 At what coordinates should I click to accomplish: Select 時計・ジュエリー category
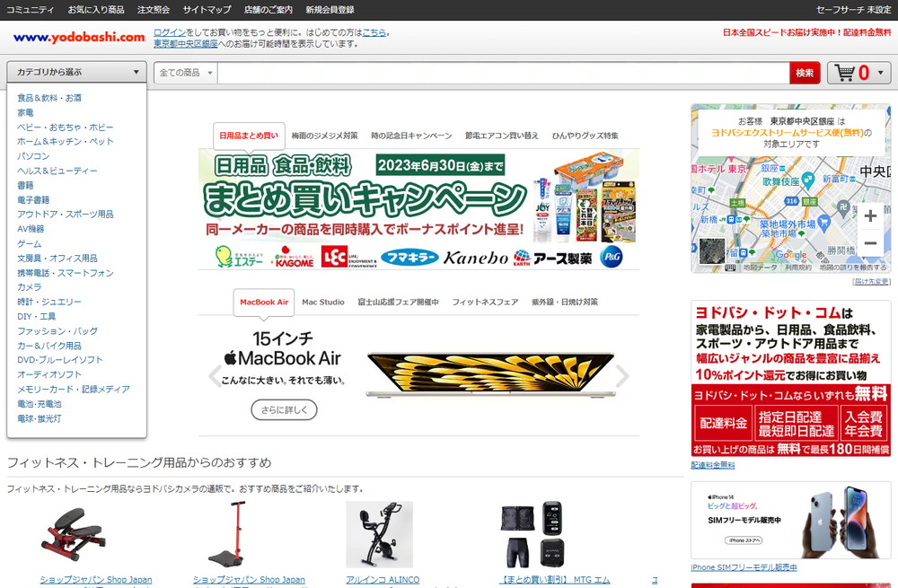tap(49, 302)
